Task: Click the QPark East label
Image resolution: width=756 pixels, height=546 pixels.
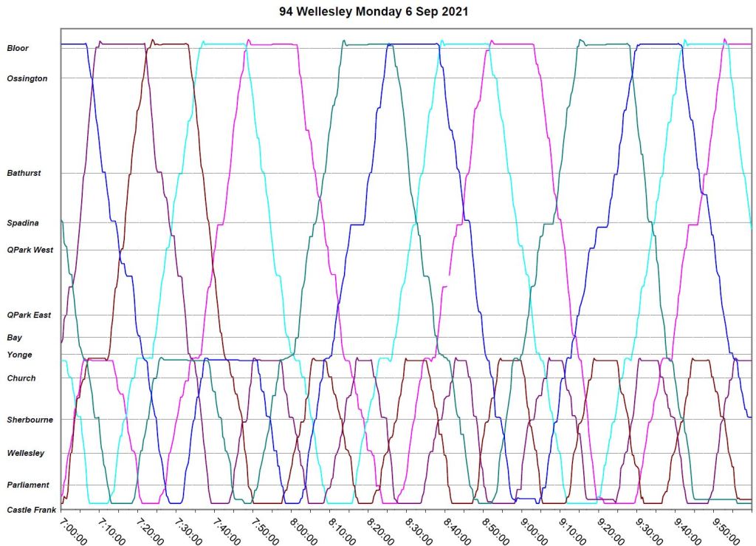Action: 29,315
